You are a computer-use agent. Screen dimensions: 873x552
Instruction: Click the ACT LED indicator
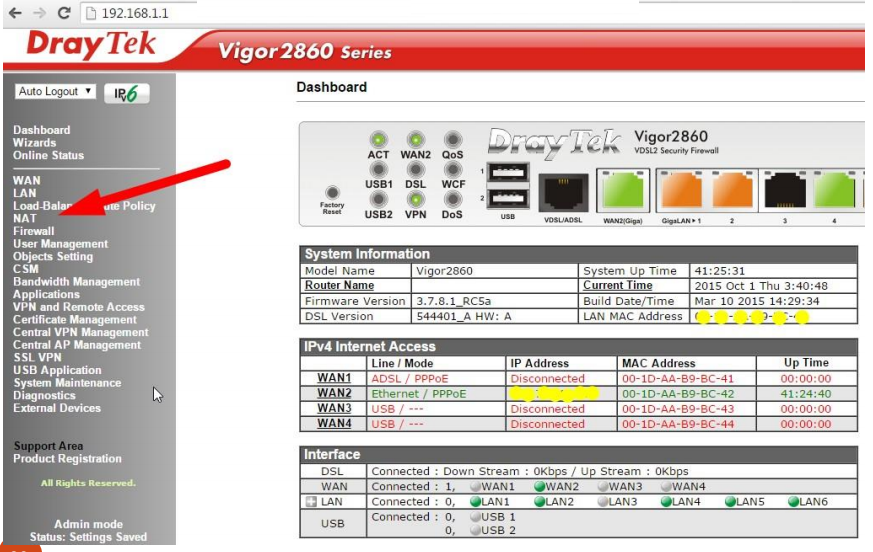(x=378, y=140)
